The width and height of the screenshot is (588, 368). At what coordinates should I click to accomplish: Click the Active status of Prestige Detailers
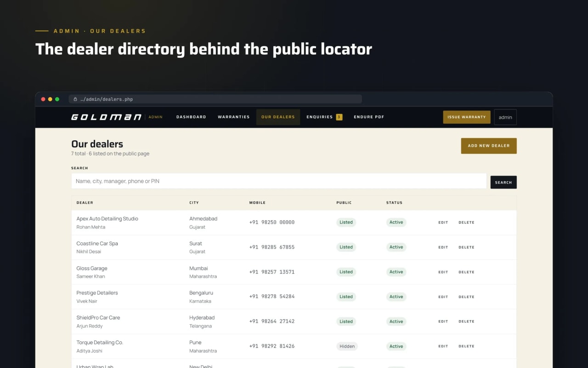tap(396, 297)
